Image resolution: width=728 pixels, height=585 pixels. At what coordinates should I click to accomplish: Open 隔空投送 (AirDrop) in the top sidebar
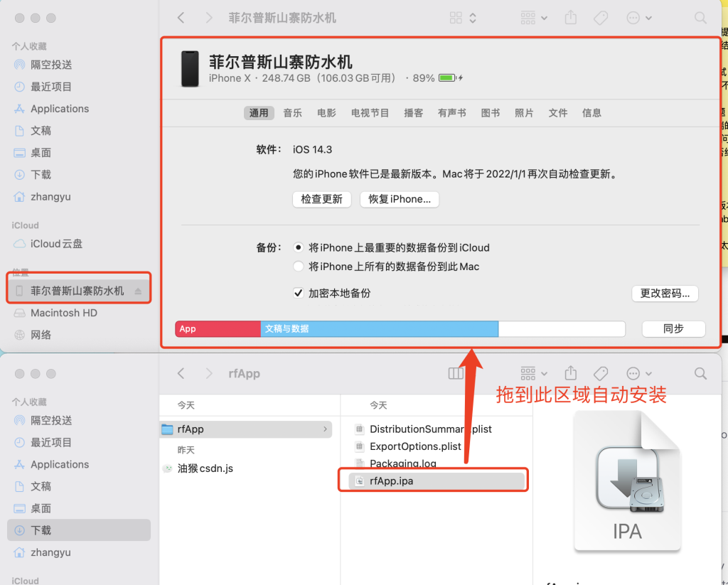[x=51, y=65]
